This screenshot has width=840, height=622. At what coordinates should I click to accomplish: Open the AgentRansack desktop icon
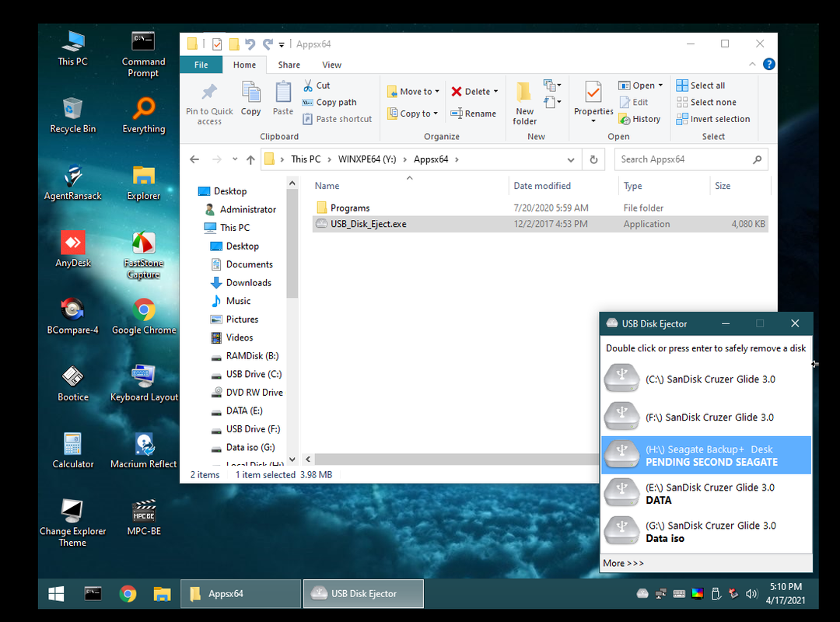(73, 182)
